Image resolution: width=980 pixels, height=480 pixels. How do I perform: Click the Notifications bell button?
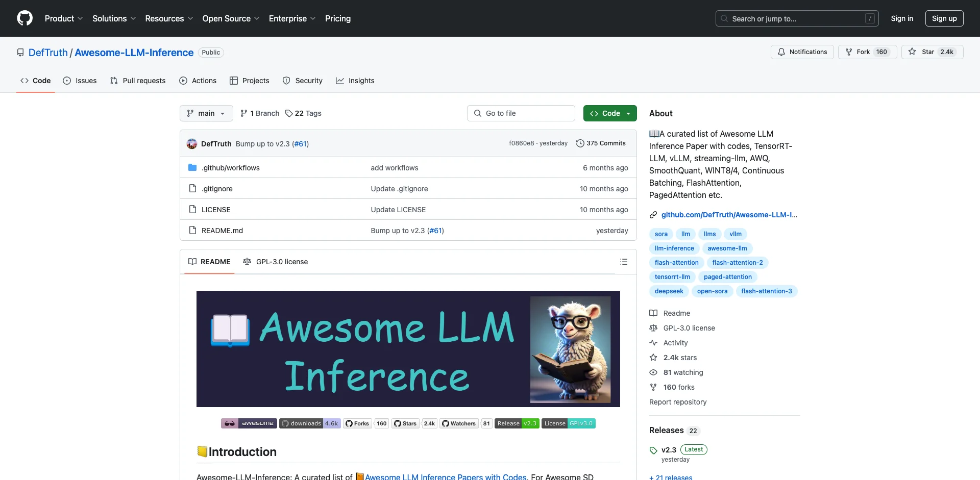(x=802, y=52)
